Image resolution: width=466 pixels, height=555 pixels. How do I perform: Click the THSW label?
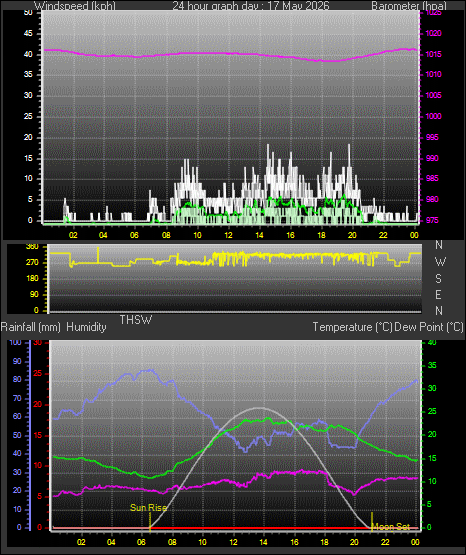(136, 320)
